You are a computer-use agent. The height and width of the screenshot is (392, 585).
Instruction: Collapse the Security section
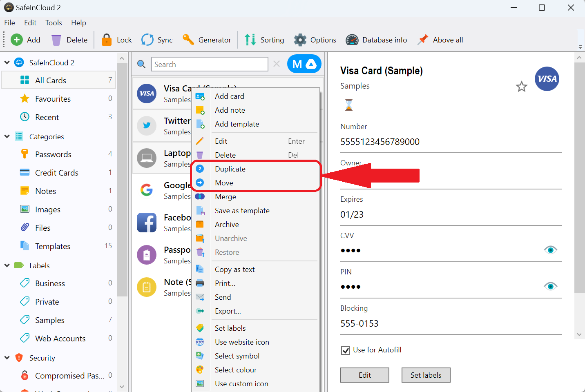pos(7,358)
